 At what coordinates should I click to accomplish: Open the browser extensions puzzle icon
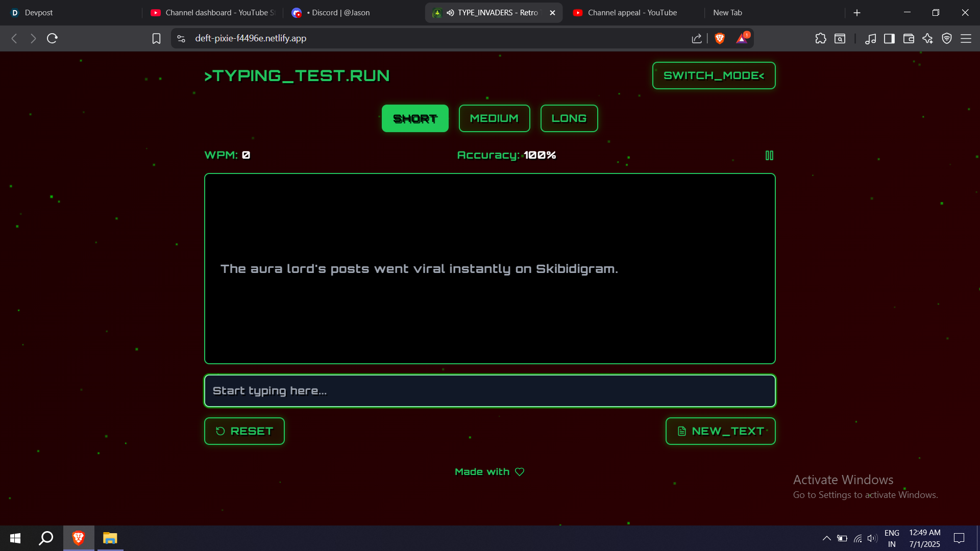click(x=820, y=38)
